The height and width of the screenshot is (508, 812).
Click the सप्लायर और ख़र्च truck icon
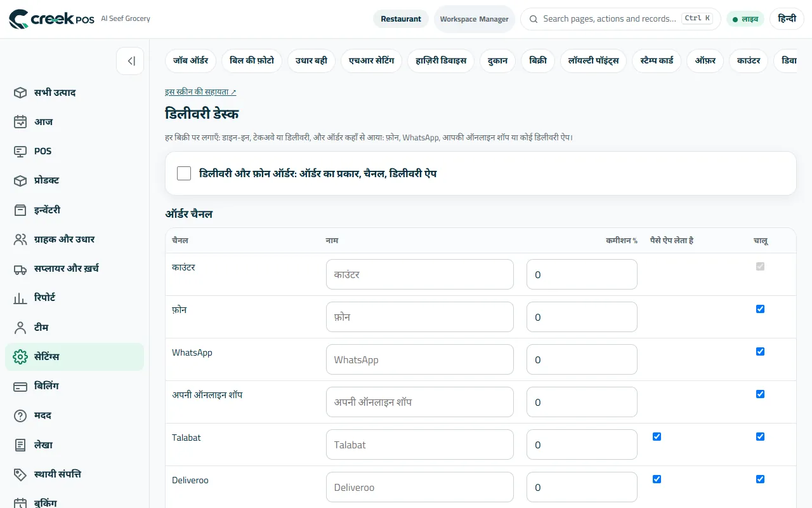pyautogui.click(x=20, y=269)
